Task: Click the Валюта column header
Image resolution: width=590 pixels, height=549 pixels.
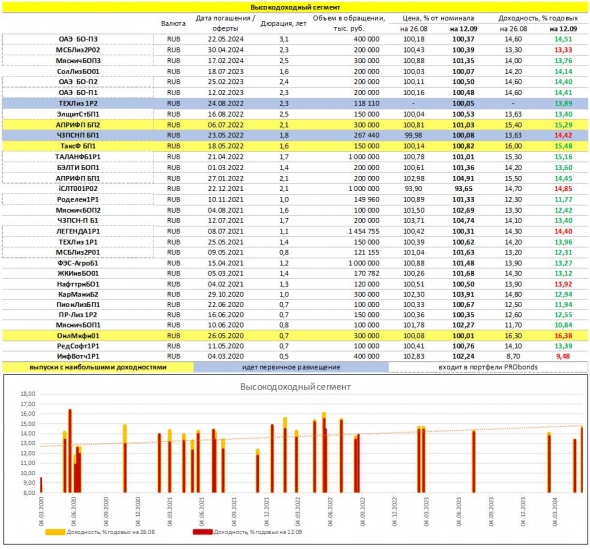Action: (173, 23)
